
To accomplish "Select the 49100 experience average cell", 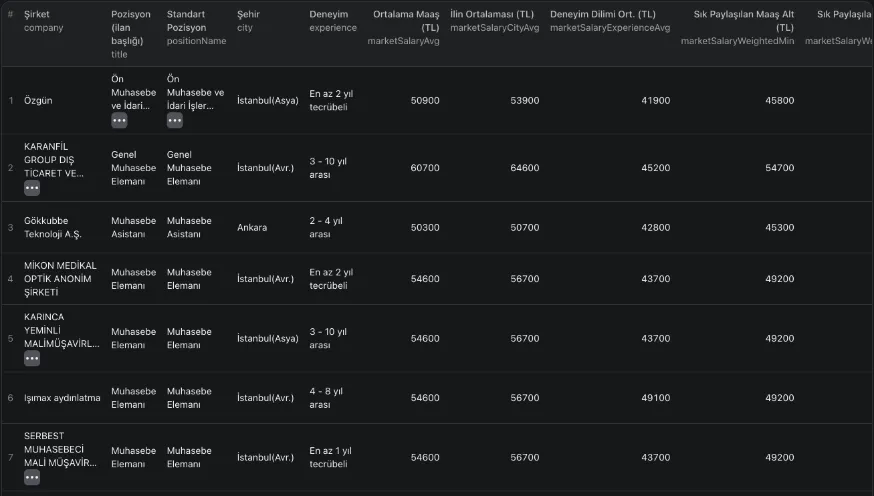I will pos(656,398).
